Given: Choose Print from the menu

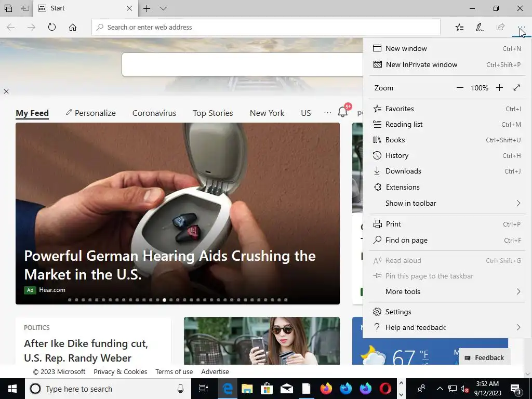Looking at the screenshot, I should (447, 224).
